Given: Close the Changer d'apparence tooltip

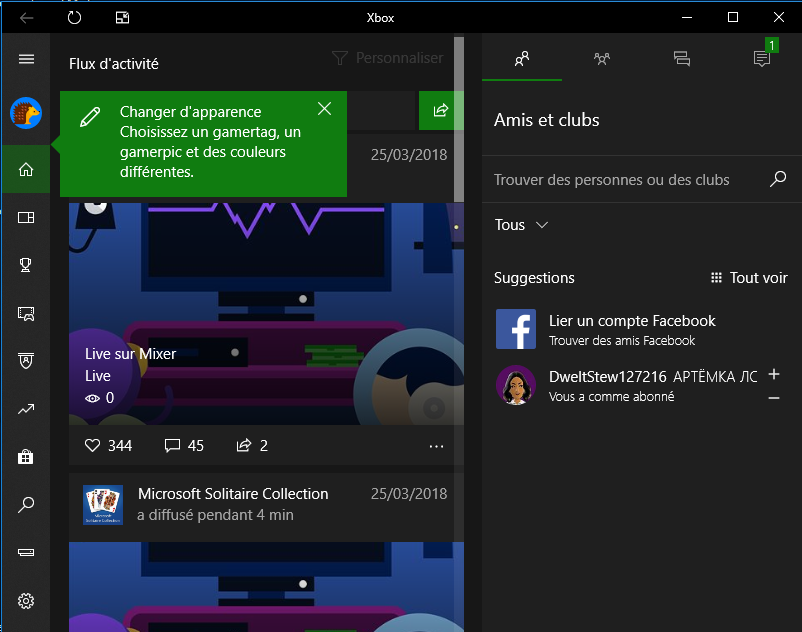Looking at the screenshot, I should tap(324, 108).
